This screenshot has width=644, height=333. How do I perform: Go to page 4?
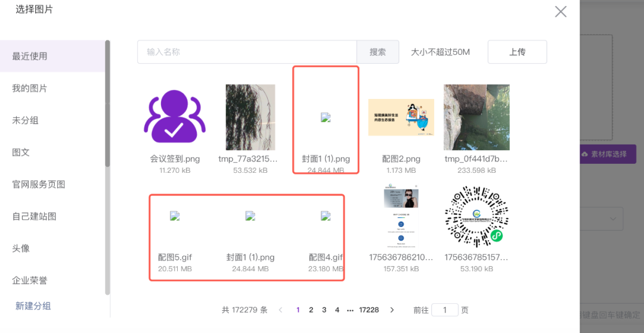click(337, 310)
